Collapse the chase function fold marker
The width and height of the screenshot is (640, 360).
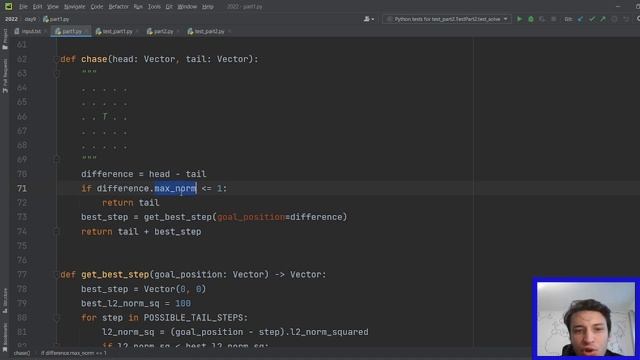pos(57,59)
